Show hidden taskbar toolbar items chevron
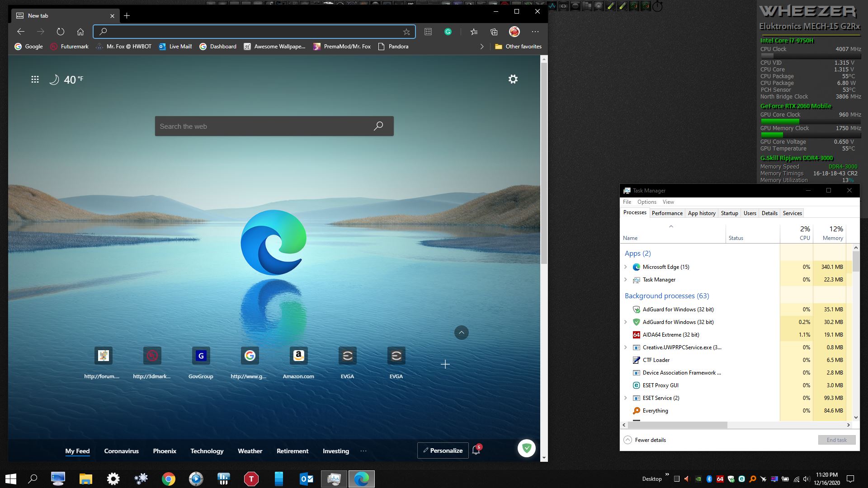 [x=667, y=474]
